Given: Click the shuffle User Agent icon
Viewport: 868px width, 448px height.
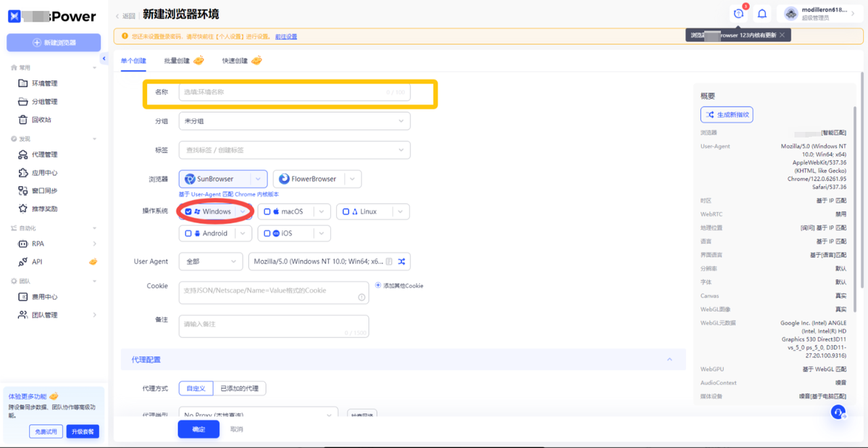Looking at the screenshot, I should coord(401,261).
